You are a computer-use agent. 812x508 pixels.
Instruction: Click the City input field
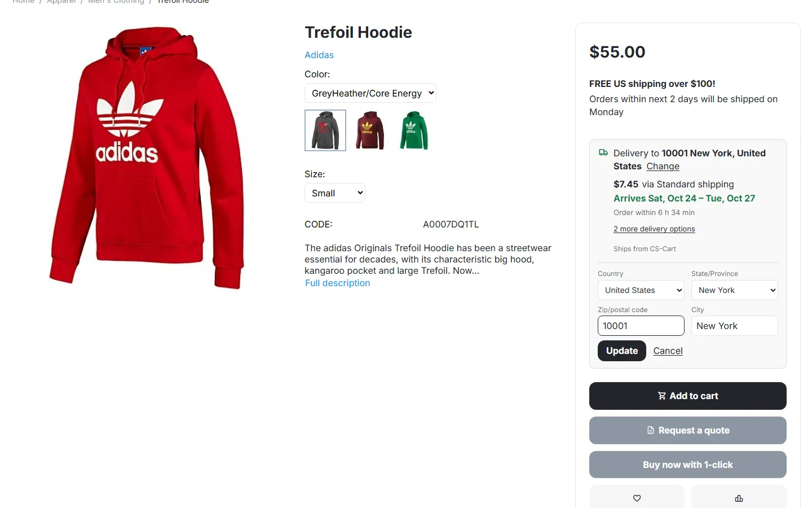(735, 326)
